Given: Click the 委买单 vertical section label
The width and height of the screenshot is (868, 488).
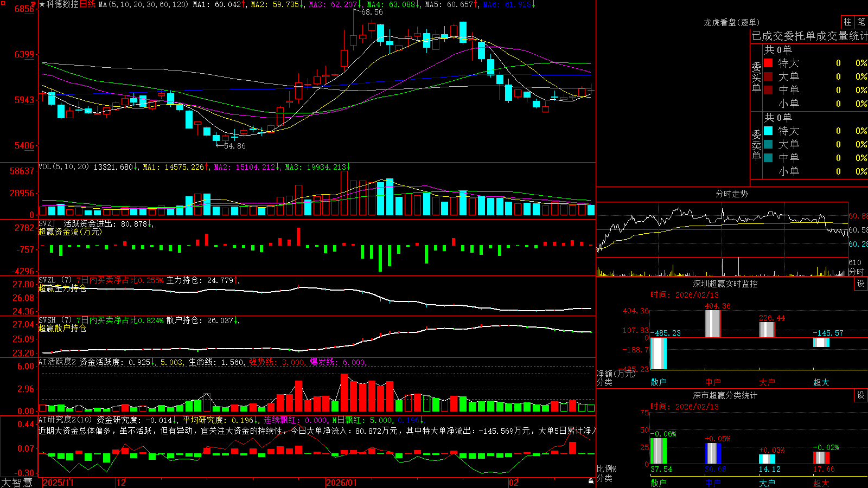Looking at the screenshot, I should coord(756,77).
